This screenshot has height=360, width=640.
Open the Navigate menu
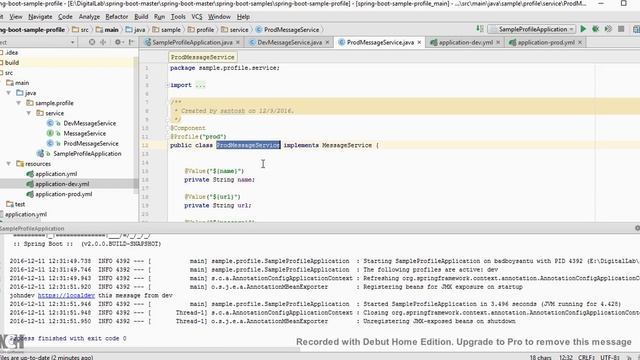(40, 17)
